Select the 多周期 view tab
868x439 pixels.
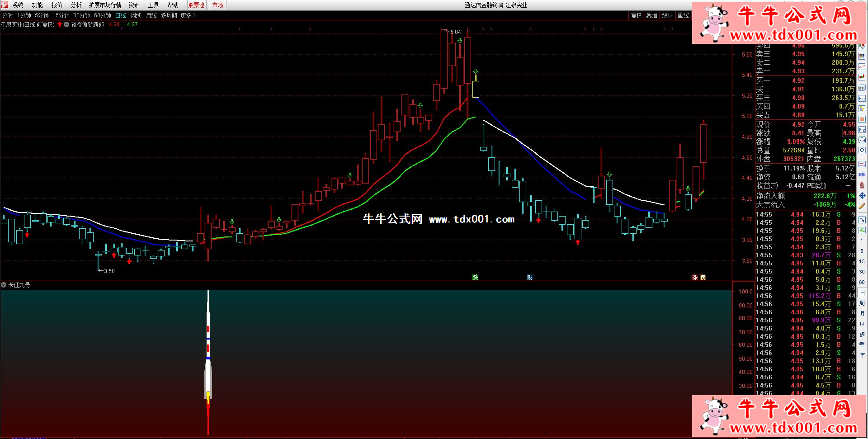coord(169,15)
